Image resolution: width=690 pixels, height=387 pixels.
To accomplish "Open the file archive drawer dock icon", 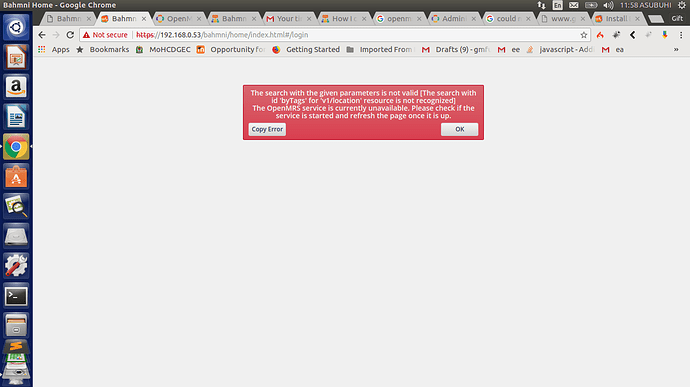I will (16, 326).
